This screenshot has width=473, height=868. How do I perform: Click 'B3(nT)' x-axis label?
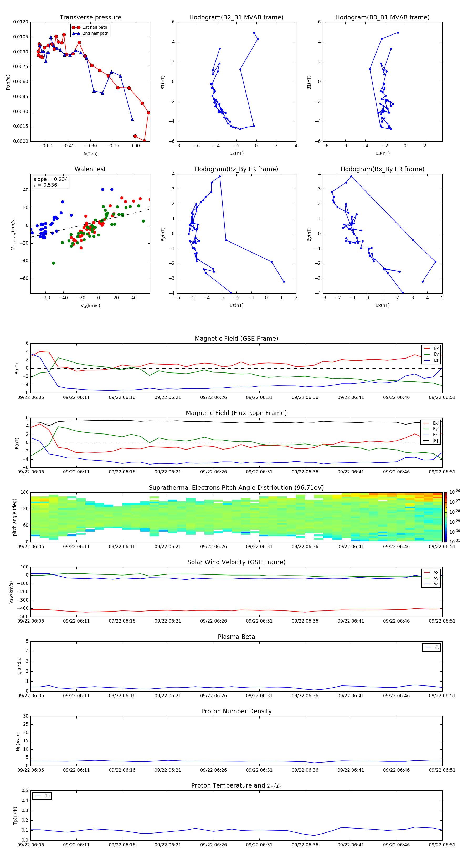[x=382, y=153]
